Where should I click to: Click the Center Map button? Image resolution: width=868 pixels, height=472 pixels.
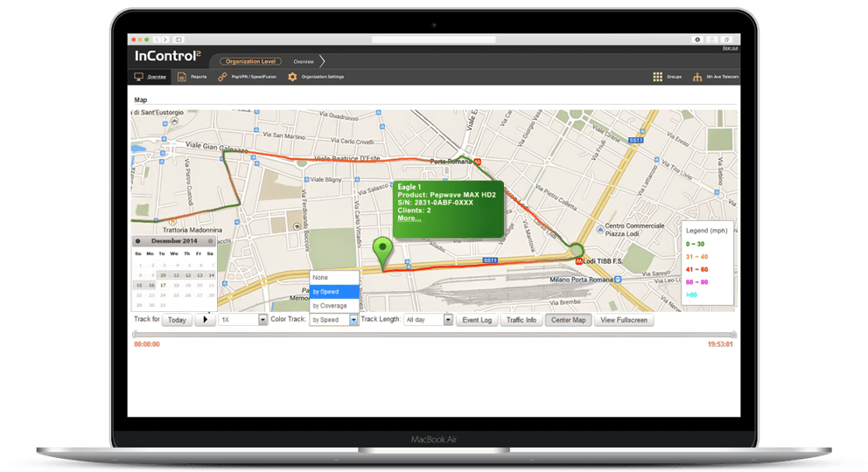click(x=568, y=320)
